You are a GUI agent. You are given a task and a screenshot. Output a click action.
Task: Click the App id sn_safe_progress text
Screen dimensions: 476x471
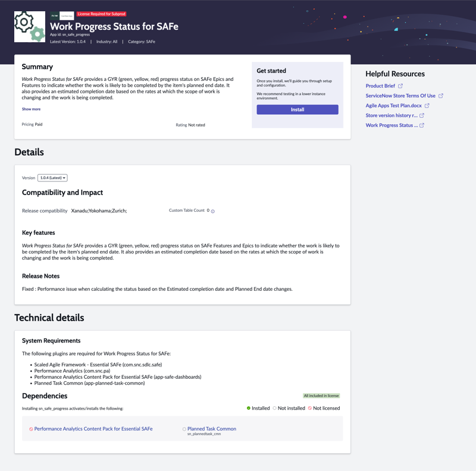click(70, 34)
